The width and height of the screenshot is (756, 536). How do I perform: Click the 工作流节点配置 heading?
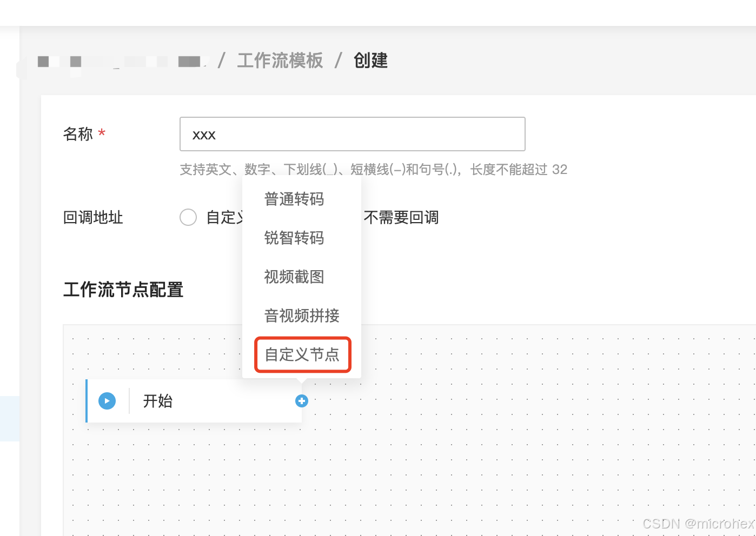coord(123,290)
